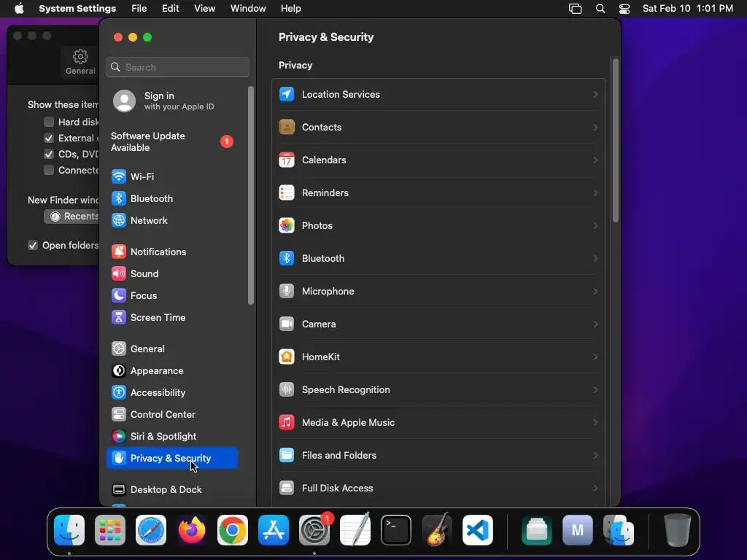Select Sound in the sidebar
The height and width of the screenshot is (560, 747).
pyautogui.click(x=172, y=274)
